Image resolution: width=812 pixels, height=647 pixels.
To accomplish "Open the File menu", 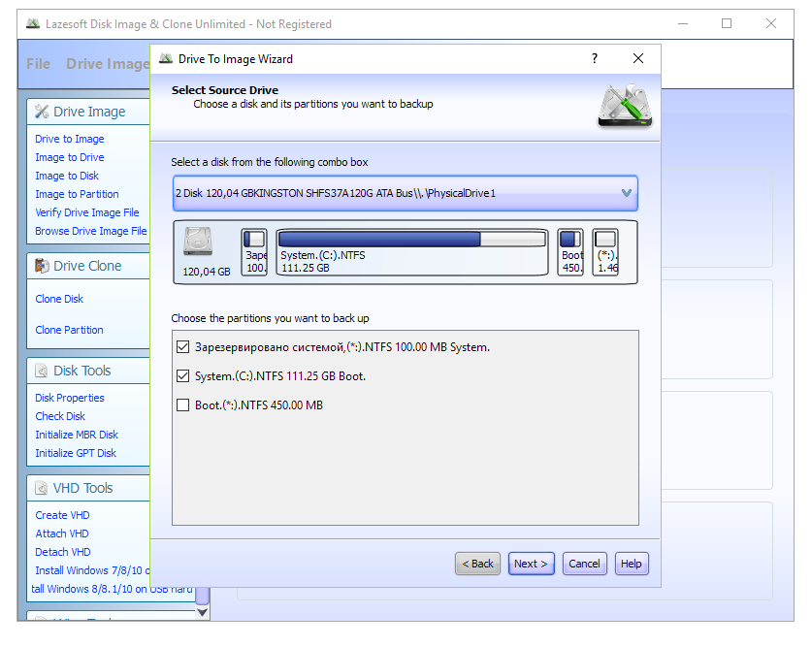I will (39, 64).
